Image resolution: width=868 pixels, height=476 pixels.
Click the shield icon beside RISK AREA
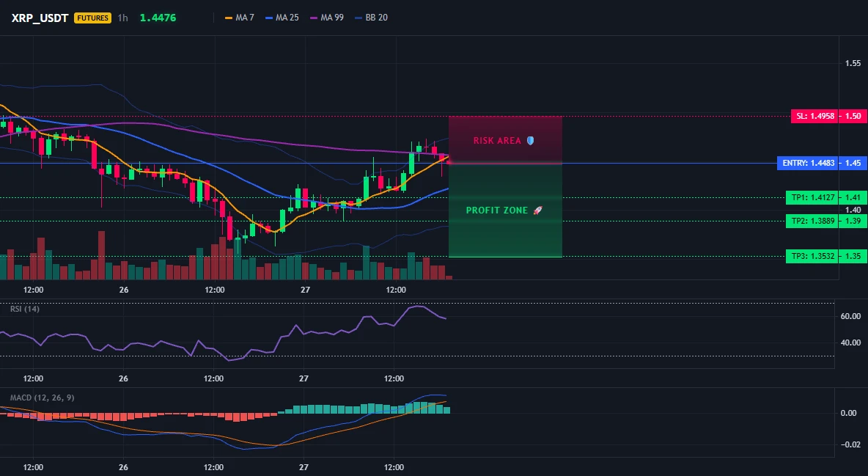tap(530, 141)
